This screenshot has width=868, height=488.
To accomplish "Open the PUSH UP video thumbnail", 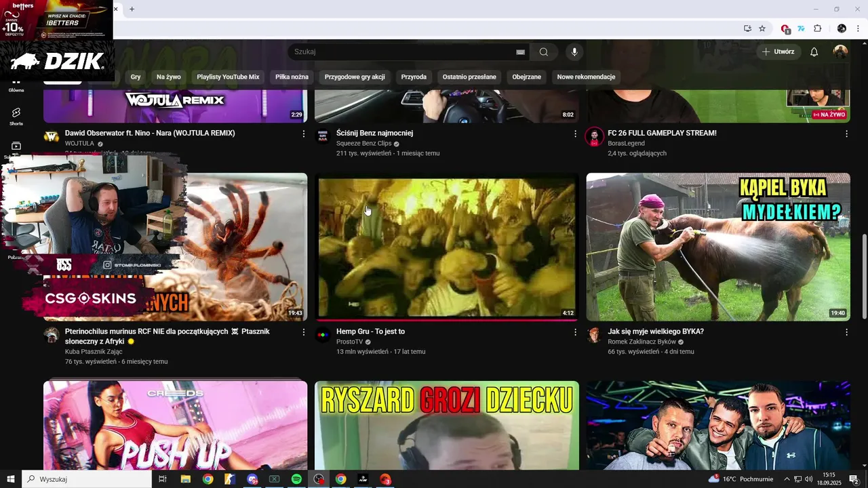I will [x=176, y=425].
